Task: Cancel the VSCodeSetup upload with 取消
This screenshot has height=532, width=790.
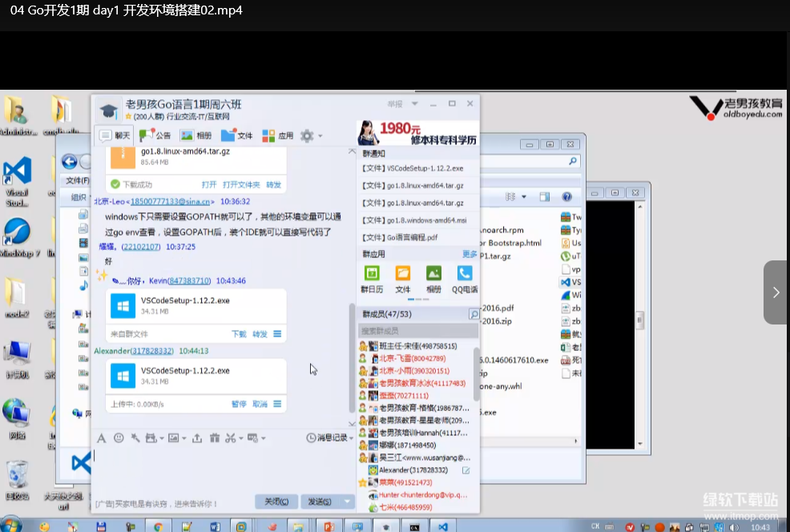Action: pyautogui.click(x=260, y=404)
